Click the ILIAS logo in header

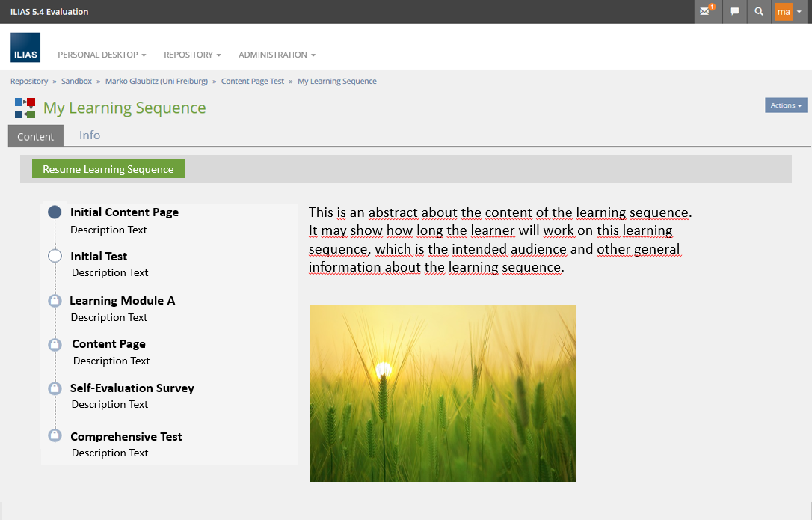click(25, 48)
